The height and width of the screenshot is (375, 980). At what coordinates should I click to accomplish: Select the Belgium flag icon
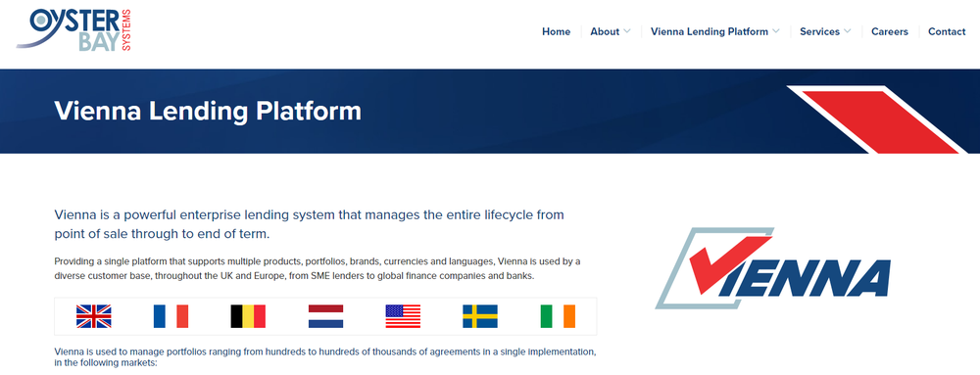coord(248,316)
